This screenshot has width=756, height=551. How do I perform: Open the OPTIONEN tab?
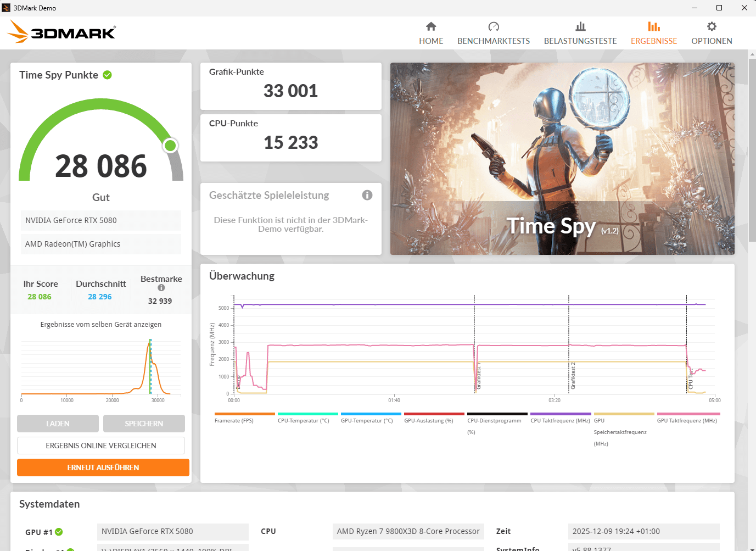click(x=712, y=34)
